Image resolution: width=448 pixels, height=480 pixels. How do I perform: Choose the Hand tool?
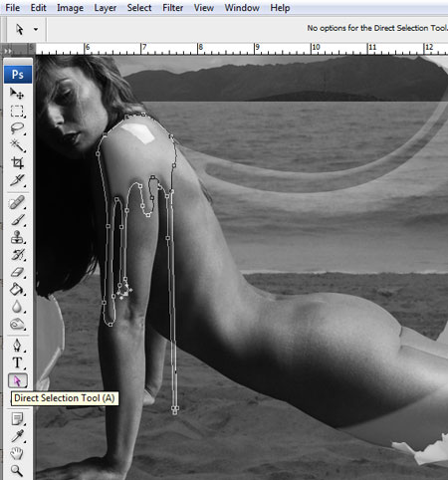pos(17,453)
